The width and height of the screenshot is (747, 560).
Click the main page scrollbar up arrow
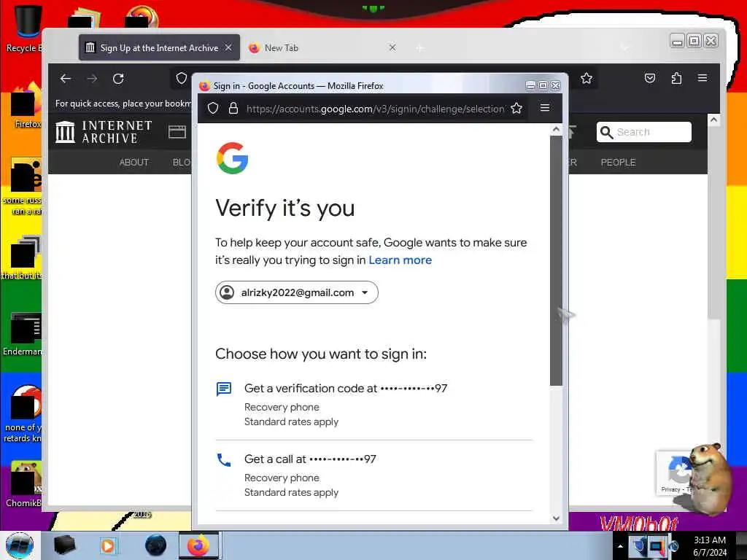(713, 120)
